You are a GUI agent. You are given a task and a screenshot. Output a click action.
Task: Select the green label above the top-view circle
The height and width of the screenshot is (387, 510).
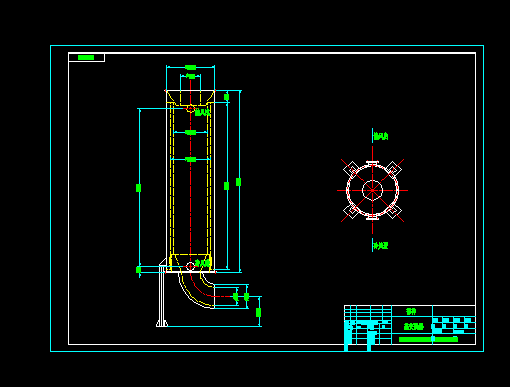(381, 136)
